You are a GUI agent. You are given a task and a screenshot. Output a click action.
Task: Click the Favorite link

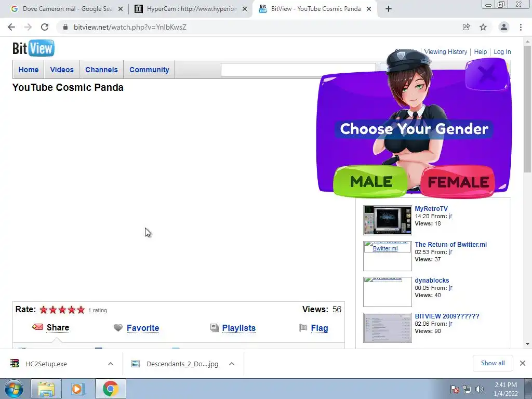[x=143, y=328]
